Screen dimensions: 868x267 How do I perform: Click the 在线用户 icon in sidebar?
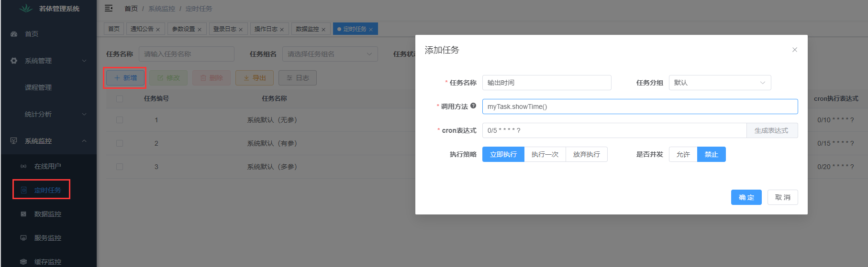click(x=23, y=166)
